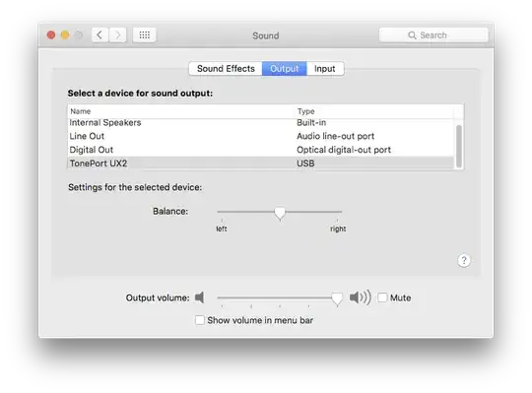Enable the Mute checkbox
Image resolution: width=532 pixels, height=393 pixels.
point(382,297)
